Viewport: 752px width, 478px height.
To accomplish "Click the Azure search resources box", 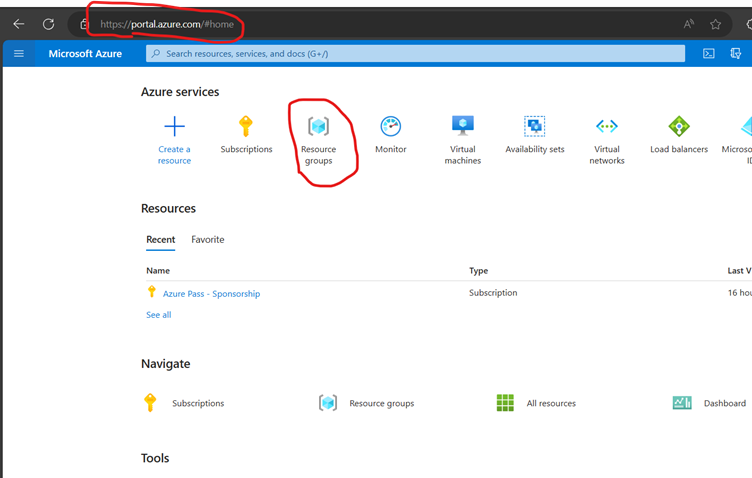I will (x=415, y=53).
